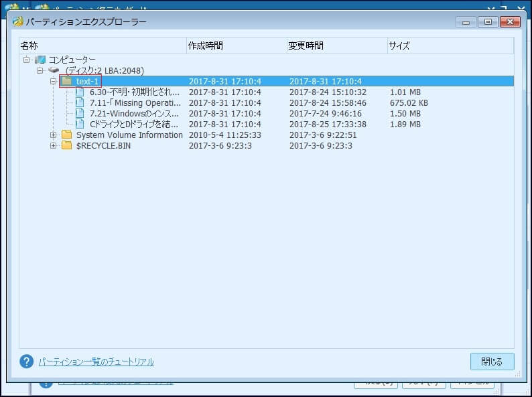
Task: Click file icon of 7.11 Missing Operati document
Action: [80, 102]
